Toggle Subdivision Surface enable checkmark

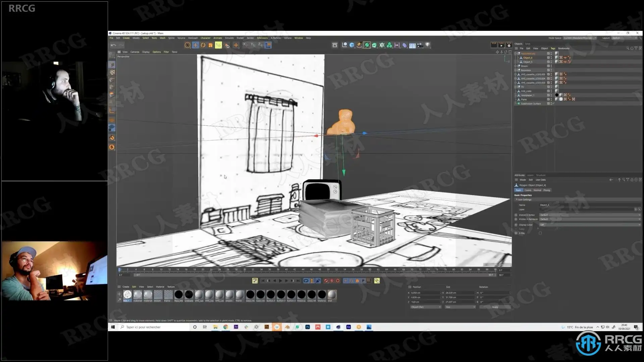point(553,104)
